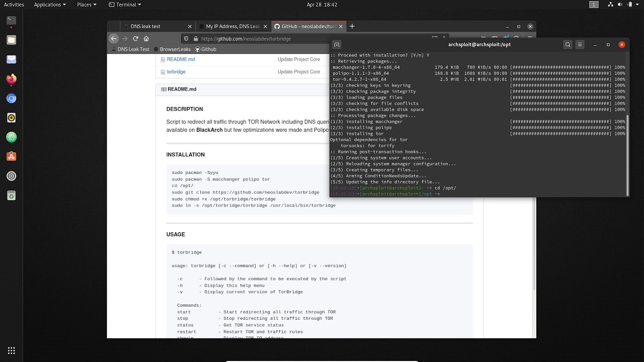Open the terminal hamburger menu
This screenshot has height=362, width=644.
click(580, 45)
